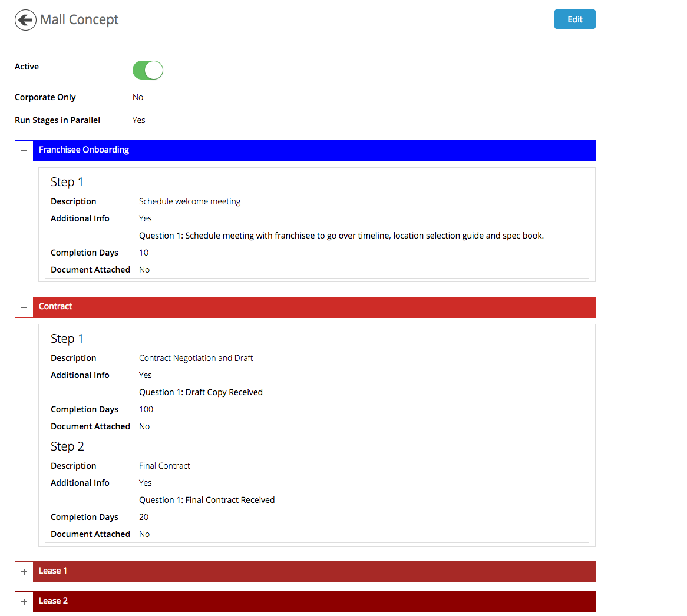Expand the Lease 2 stage

tap(24, 602)
